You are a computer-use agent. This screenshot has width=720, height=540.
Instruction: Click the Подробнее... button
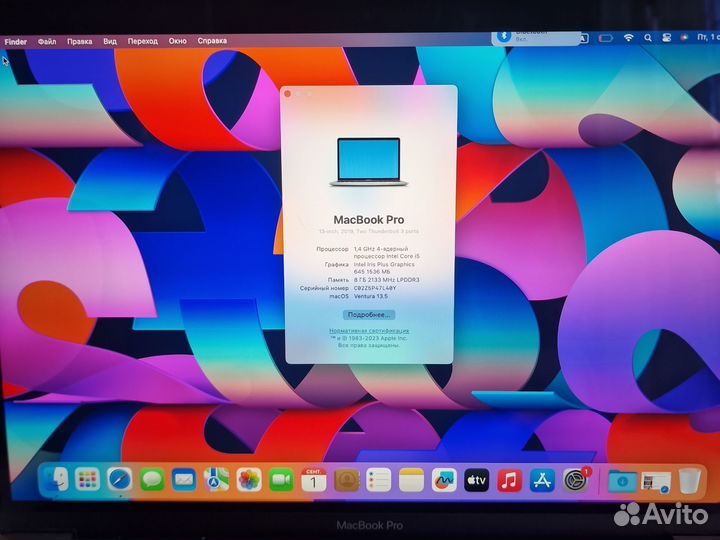pos(369,315)
